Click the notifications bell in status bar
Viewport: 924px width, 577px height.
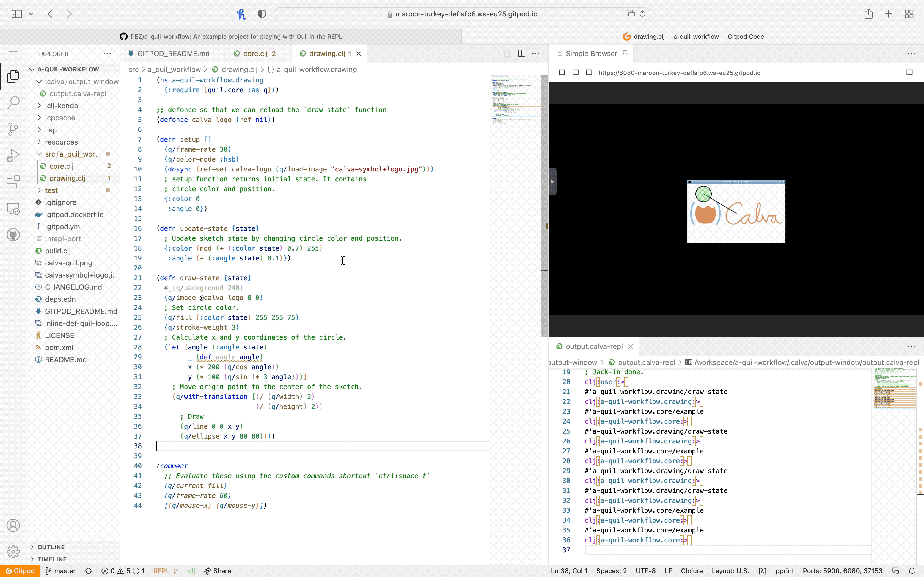coord(912,571)
